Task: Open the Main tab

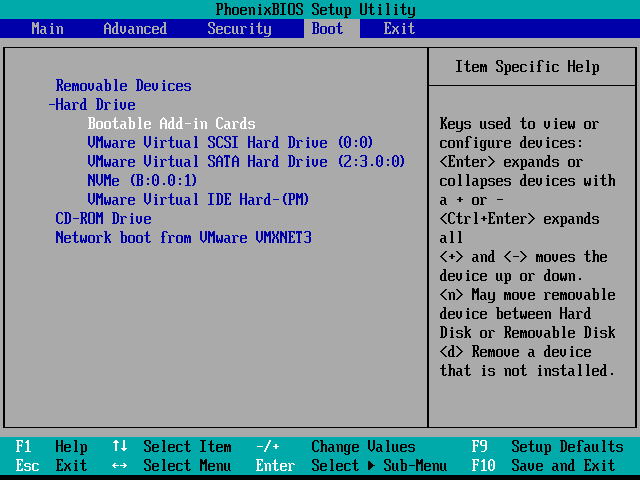Action: pyautogui.click(x=47, y=29)
